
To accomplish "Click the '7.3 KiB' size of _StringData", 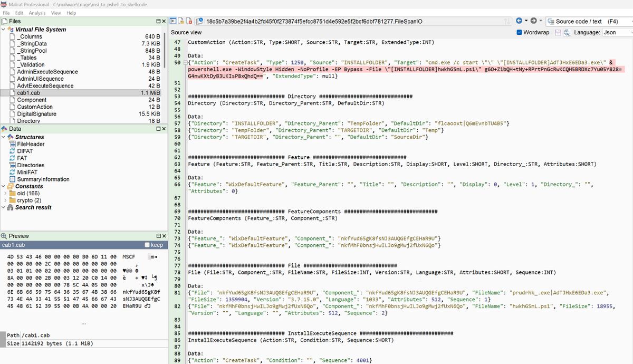I will point(150,43).
